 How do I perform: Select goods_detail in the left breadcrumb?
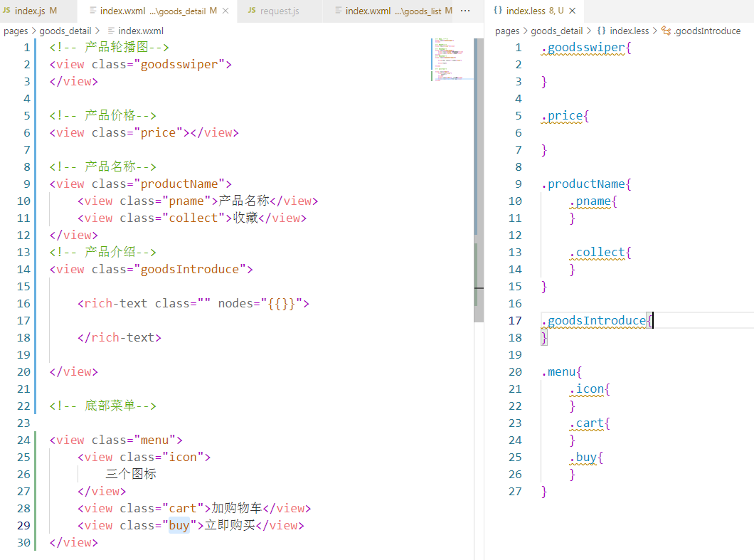pyautogui.click(x=65, y=31)
